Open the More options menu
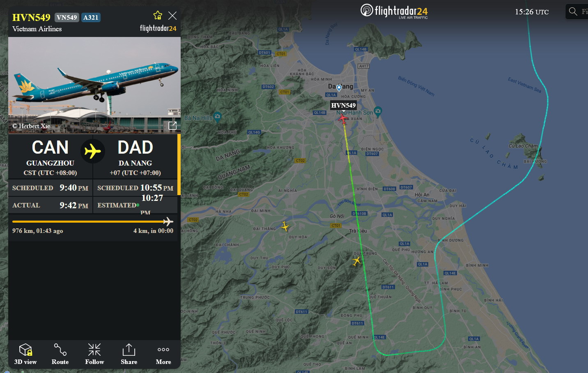This screenshot has width=588, height=373. click(163, 354)
